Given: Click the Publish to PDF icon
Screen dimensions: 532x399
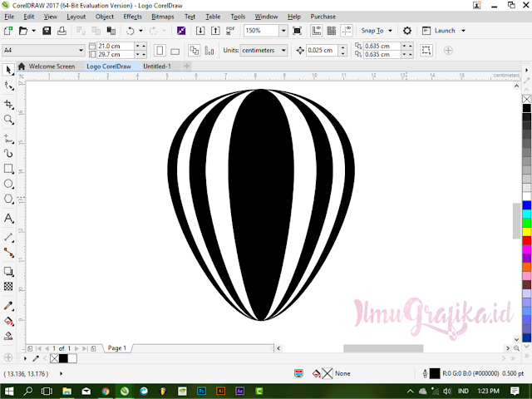Looking at the screenshot, I should [230, 31].
